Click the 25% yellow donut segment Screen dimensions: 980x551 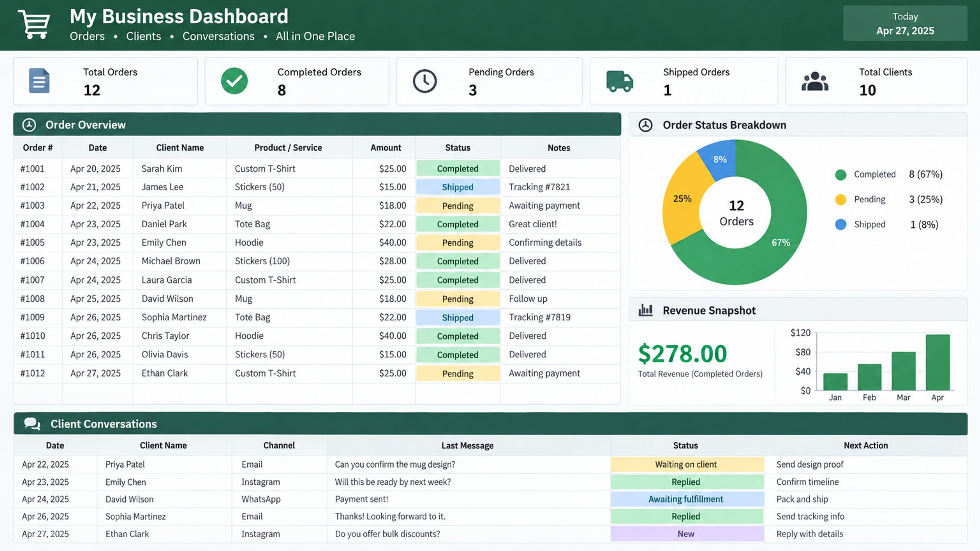[683, 199]
